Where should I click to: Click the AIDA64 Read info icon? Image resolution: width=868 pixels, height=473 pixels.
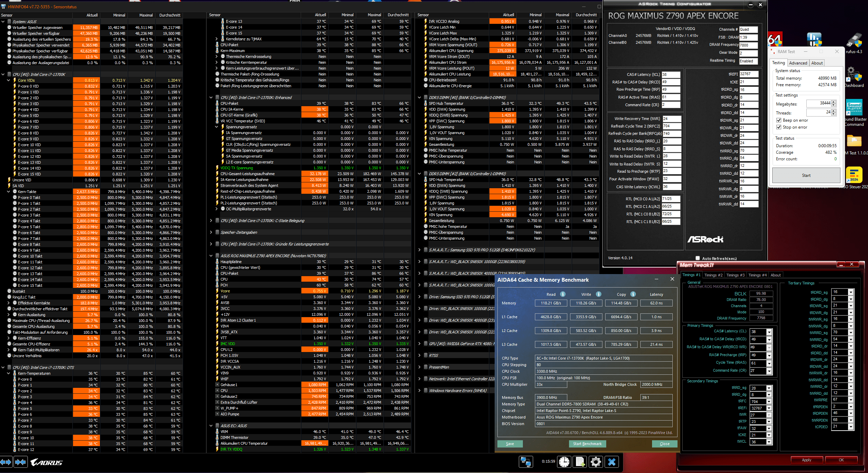click(x=563, y=294)
